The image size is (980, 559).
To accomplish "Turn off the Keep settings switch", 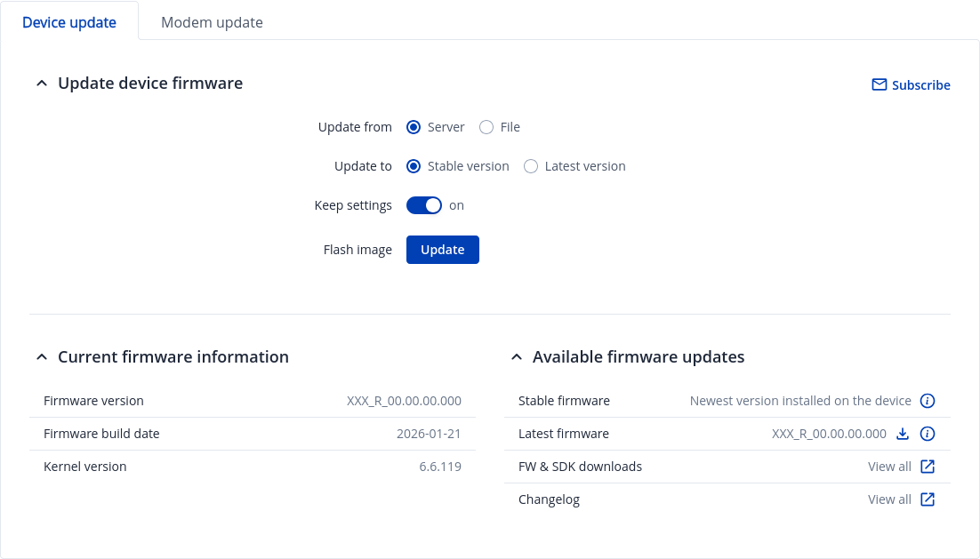I will click(424, 205).
